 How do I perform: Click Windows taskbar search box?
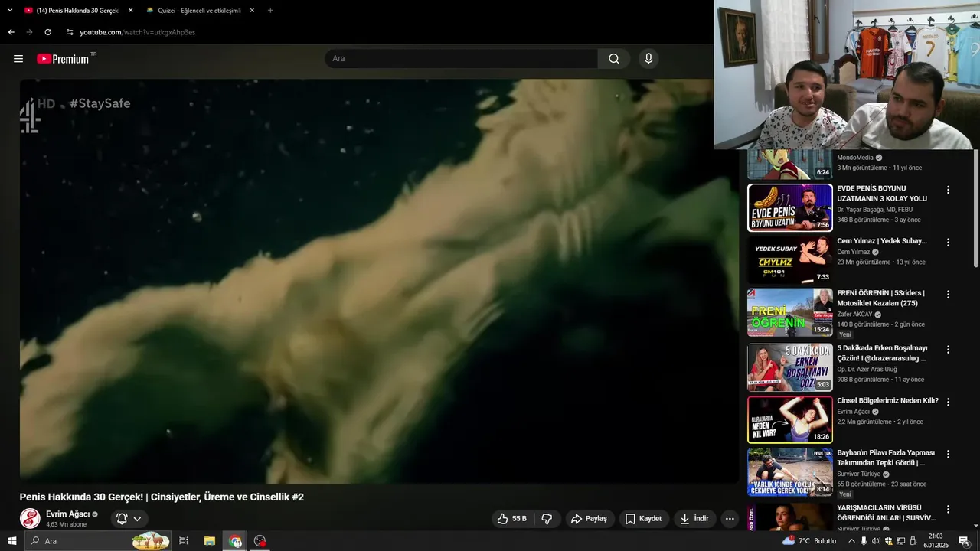[98, 541]
